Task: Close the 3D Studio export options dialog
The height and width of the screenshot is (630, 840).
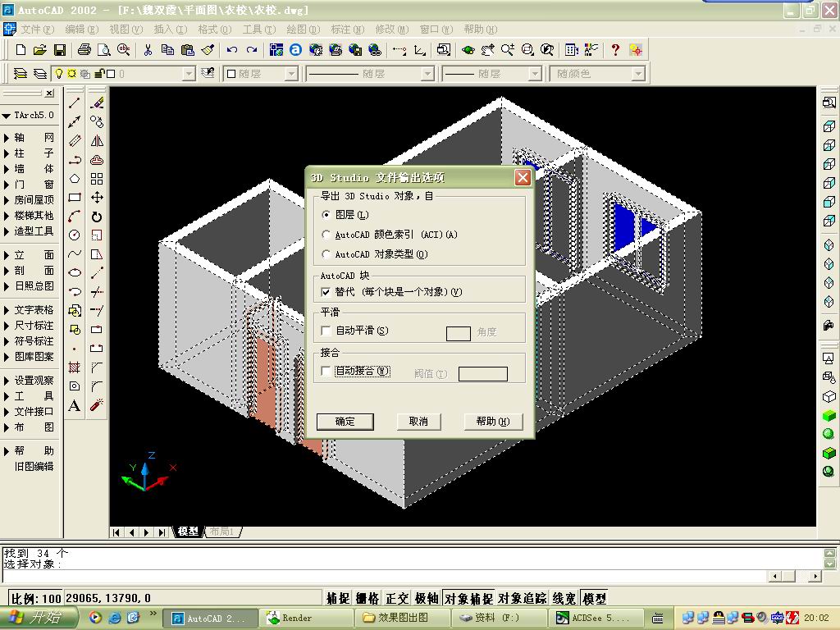Action: (523, 177)
